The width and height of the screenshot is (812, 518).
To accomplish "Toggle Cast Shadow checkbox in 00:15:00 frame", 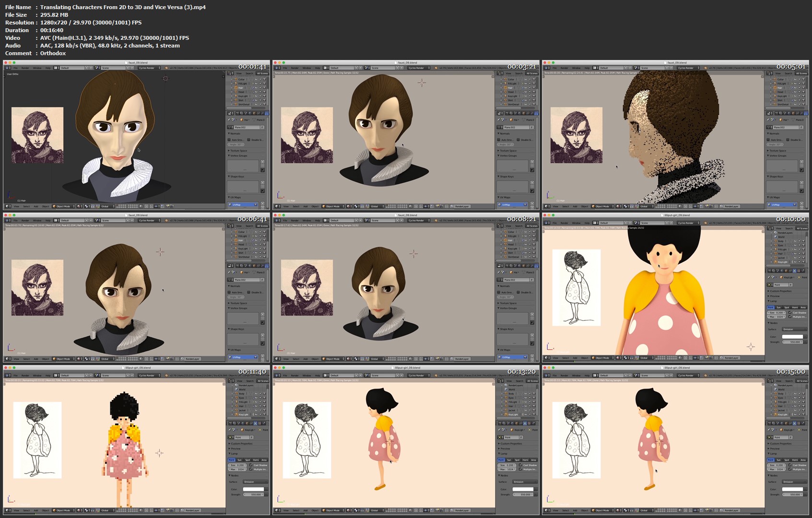I will point(790,465).
